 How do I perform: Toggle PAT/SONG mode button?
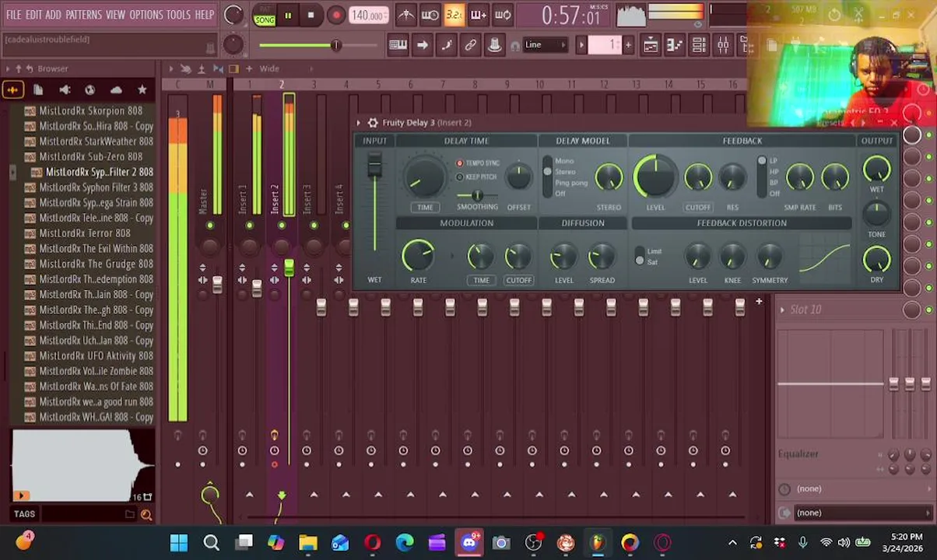tap(264, 15)
